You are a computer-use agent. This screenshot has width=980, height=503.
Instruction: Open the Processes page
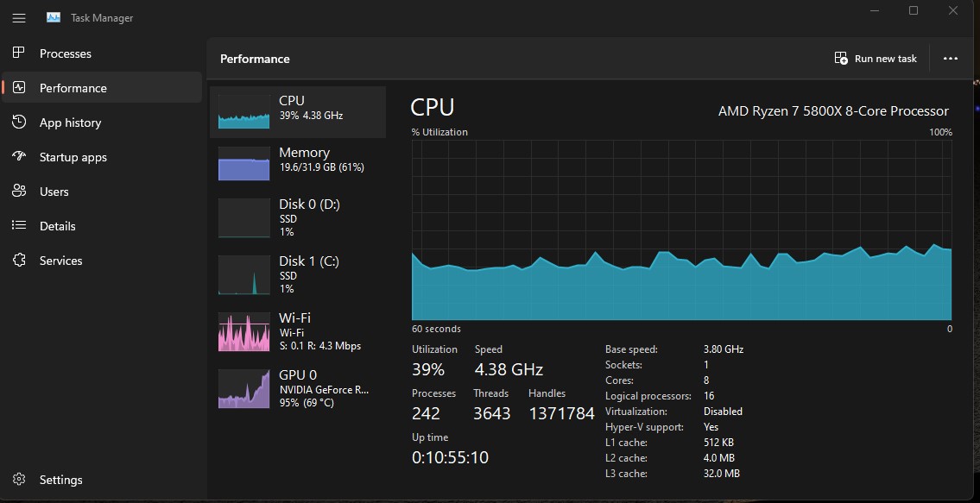[x=65, y=53]
